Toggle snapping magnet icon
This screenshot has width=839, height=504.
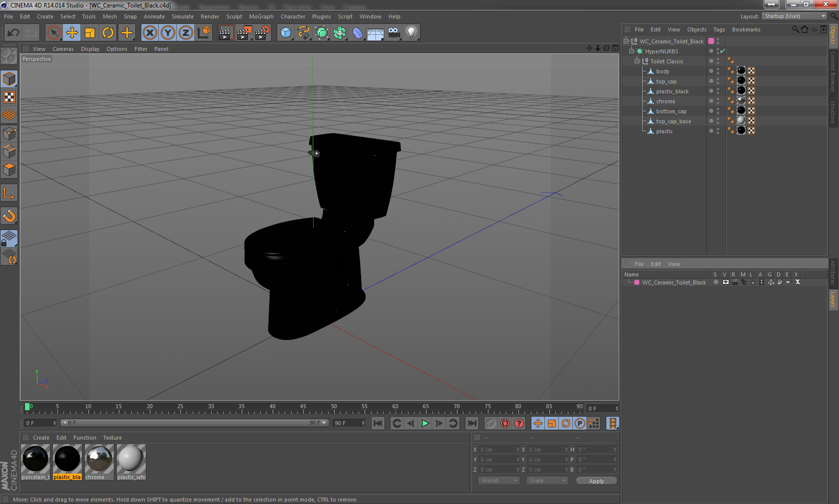[9, 216]
